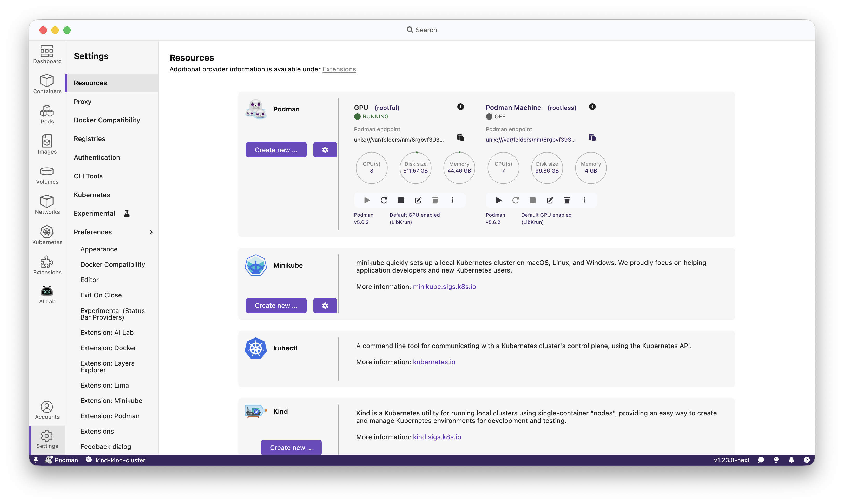Delete the rootless Podman Machine
The width and height of the screenshot is (844, 504).
pyautogui.click(x=566, y=200)
